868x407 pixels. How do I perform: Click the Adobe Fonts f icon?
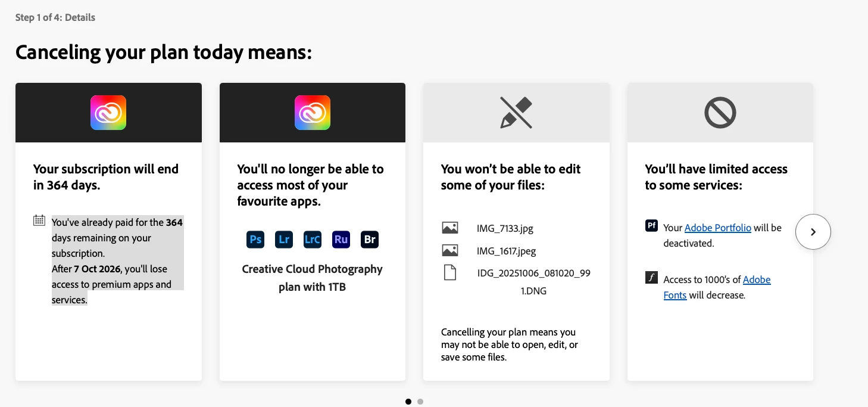click(x=652, y=278)
